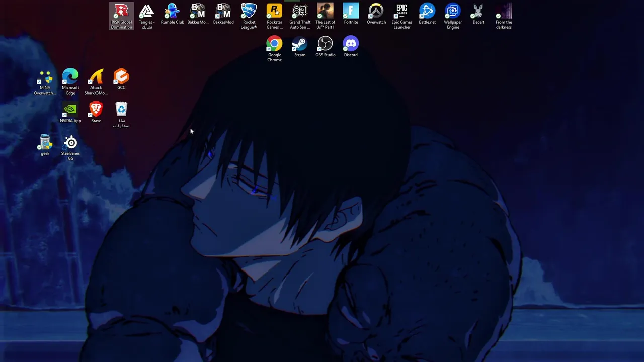Select the RISK Global Domination desktop icon
Viewport: 644px width, 362px height.
(x=121, y=16)
